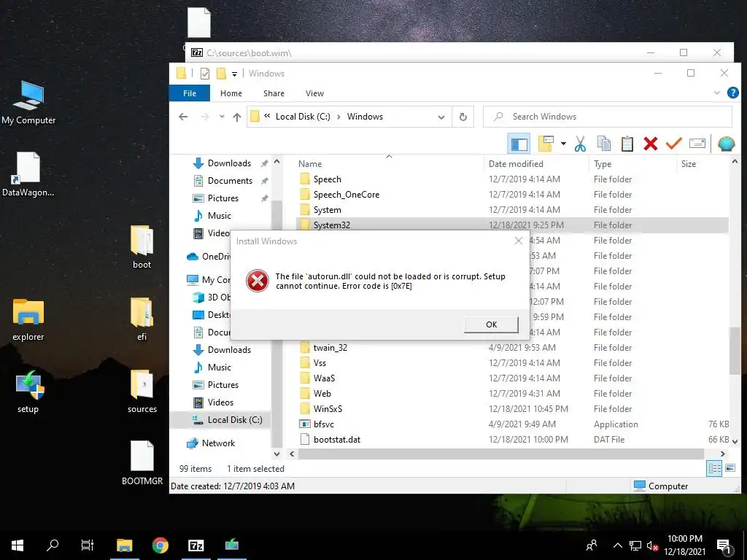Click the red X Delete toolbar icon
The height and width of the screenshot is (560, 747).
pos(650,144)
